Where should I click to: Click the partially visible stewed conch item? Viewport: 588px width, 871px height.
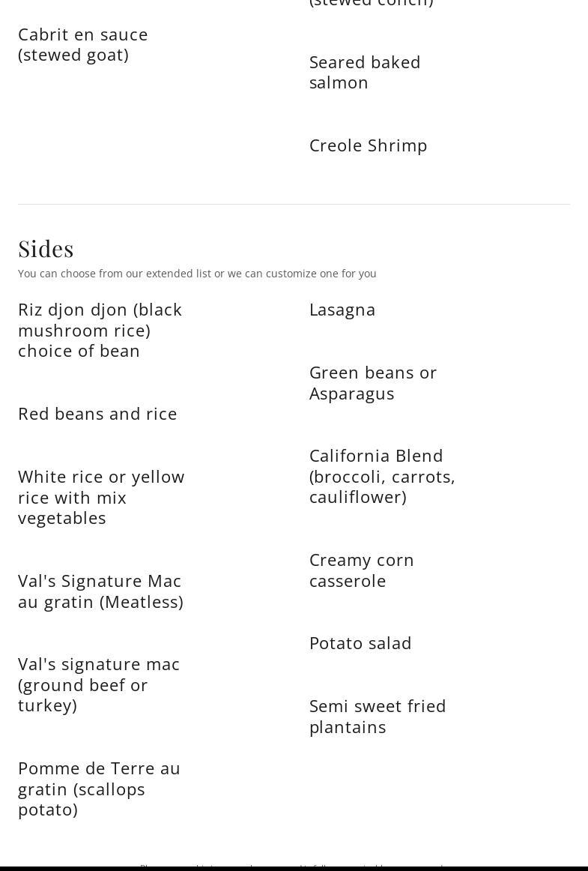click(x=372, y=4)
